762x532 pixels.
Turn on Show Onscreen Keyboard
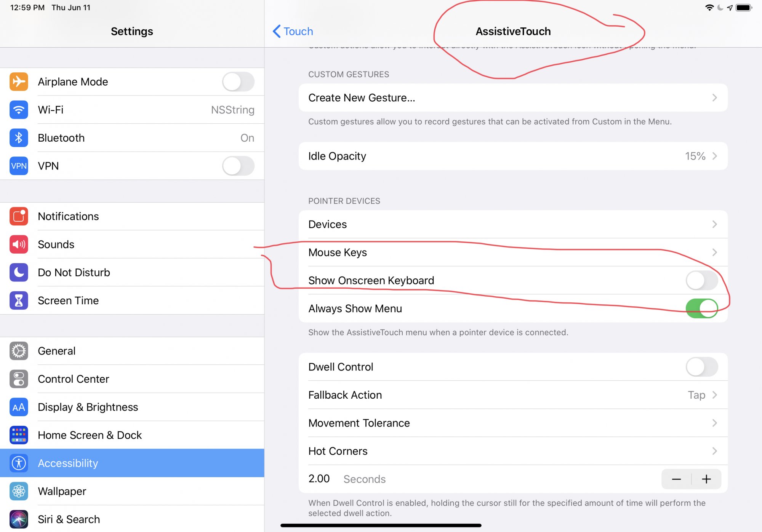click(x=701, y=280)
